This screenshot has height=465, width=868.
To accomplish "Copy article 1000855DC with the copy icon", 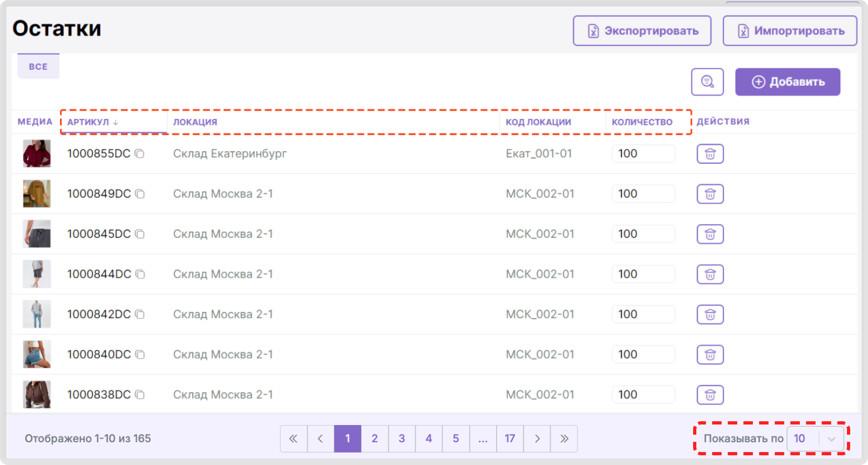I will pyautogui.click(x=139, y=154).
